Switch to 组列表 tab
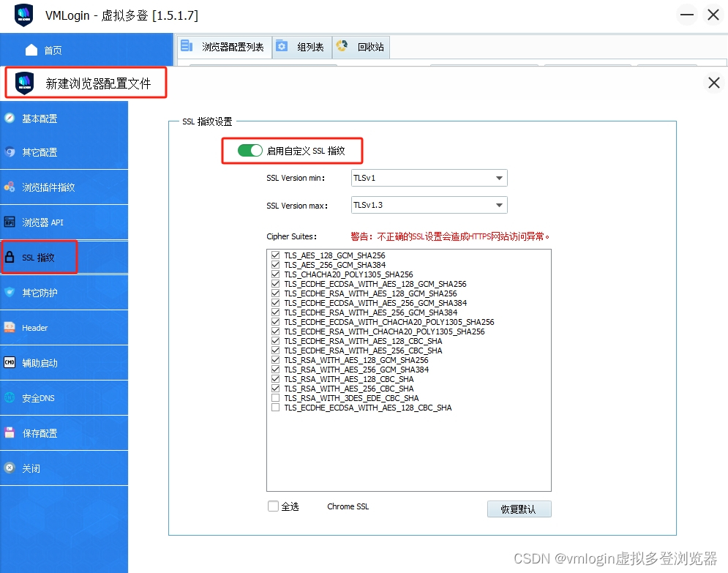 click(302, 47)
